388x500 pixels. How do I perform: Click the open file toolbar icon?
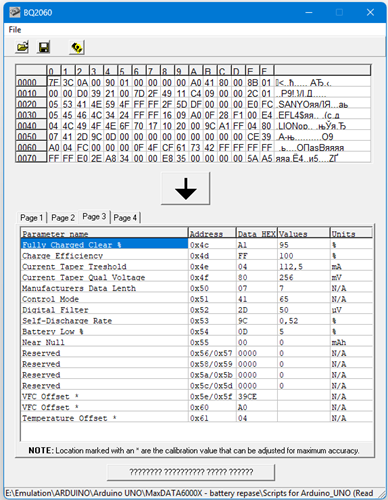[x=22, y=47]
